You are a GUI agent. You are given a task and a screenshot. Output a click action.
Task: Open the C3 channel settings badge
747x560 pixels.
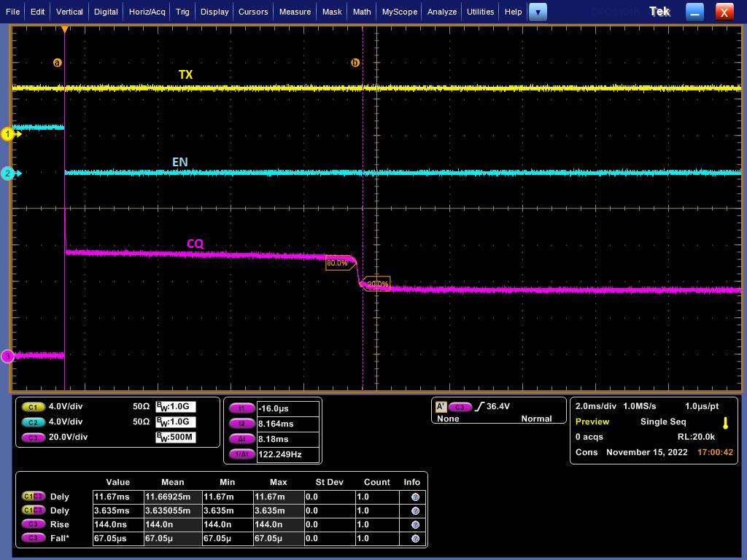tap(32, 437)
